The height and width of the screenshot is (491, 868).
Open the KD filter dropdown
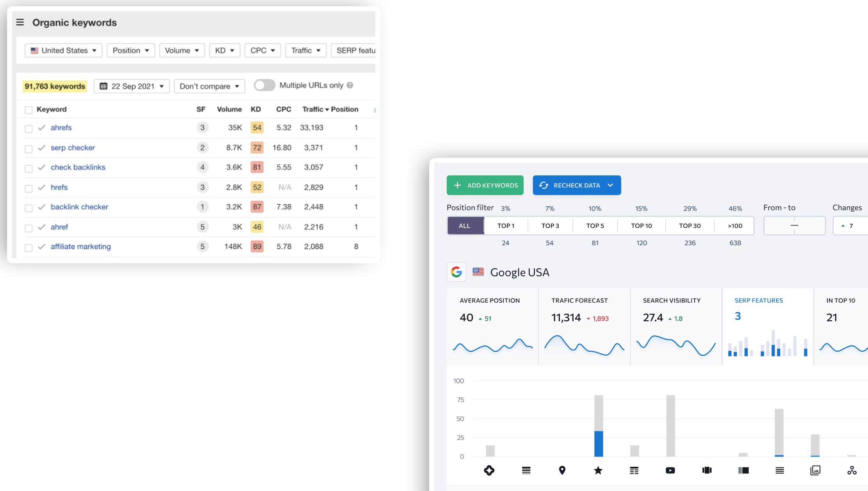[224, 50]
